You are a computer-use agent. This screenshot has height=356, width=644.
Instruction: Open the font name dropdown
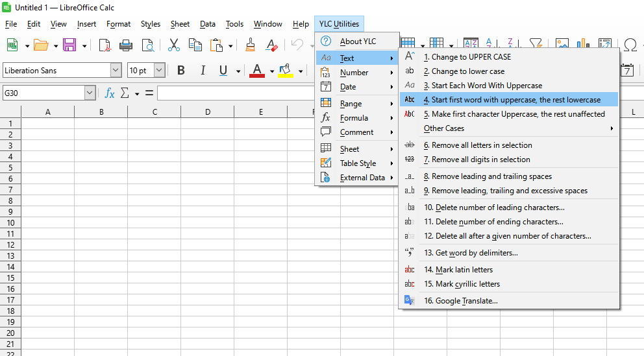[x=116, y=70]
